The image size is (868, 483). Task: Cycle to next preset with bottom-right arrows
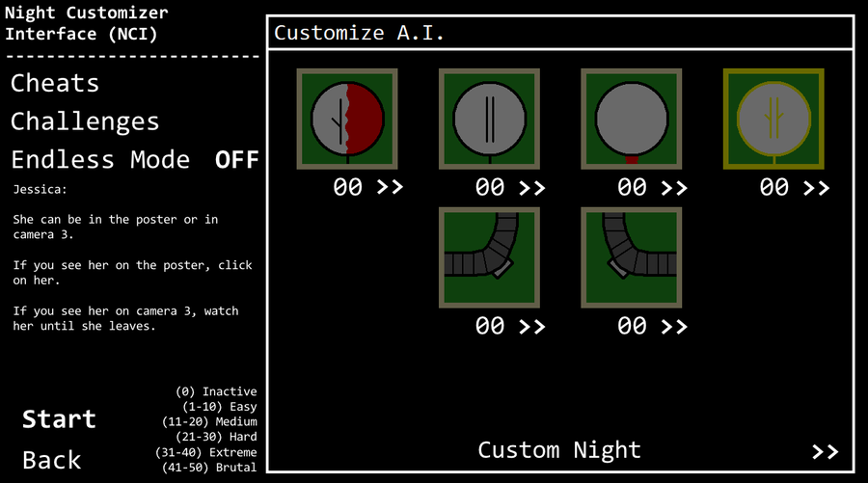825,452
